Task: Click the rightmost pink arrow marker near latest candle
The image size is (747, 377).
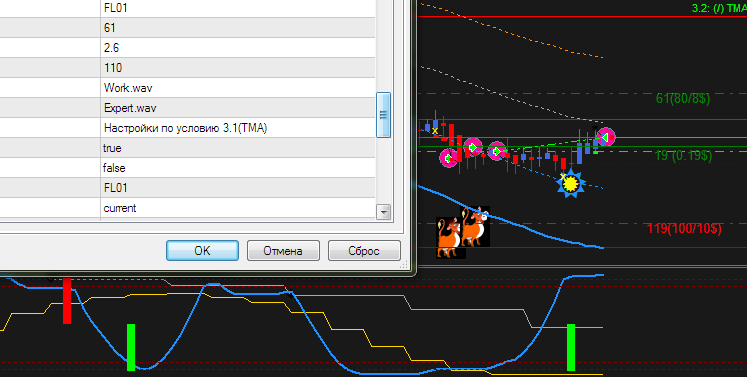Action: tap(606, 137)
